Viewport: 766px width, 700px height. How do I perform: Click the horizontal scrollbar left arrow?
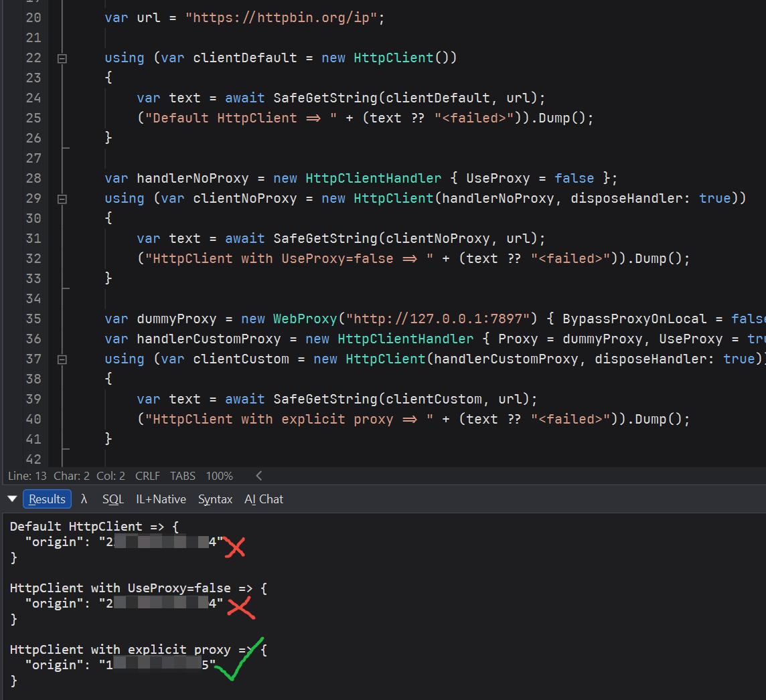tap(259, 475)
